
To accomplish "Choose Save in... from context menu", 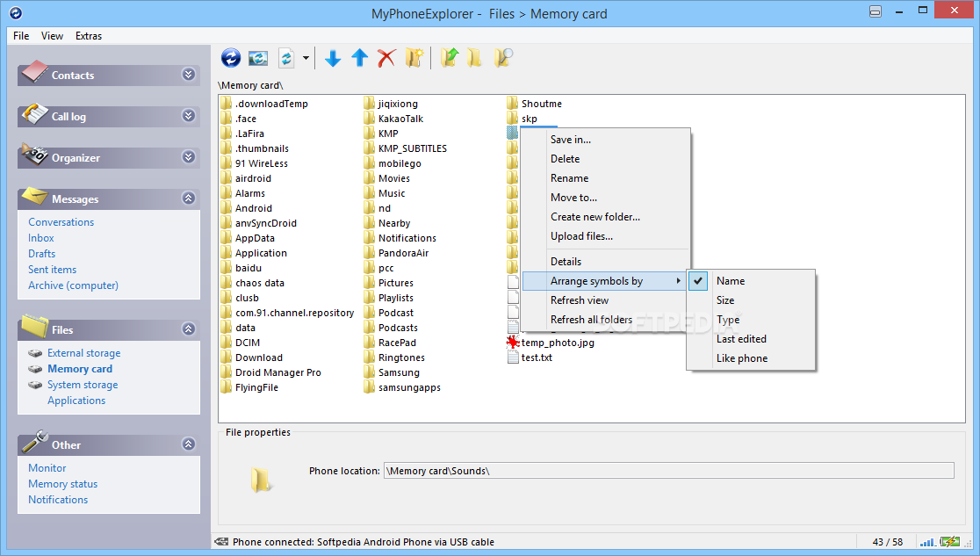I will click(604, 140).
